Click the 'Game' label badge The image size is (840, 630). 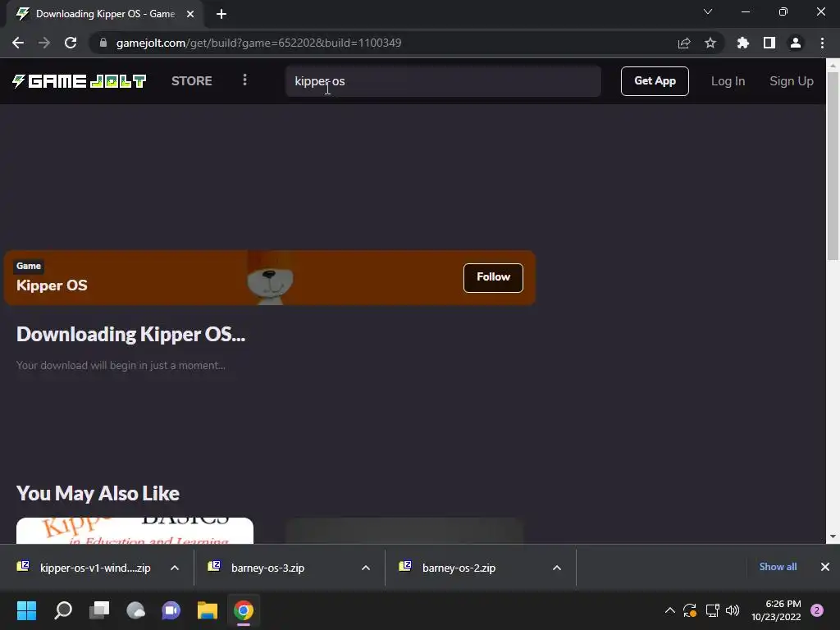coord(29,266)
